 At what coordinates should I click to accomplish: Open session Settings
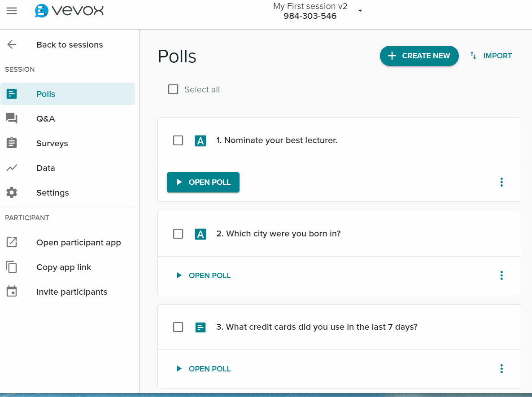(68, 193)
